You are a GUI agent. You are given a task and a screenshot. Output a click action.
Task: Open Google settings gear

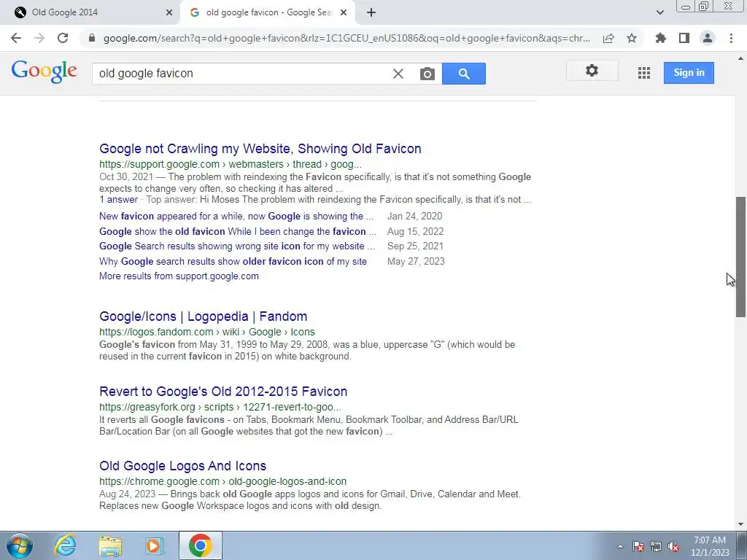592,71
